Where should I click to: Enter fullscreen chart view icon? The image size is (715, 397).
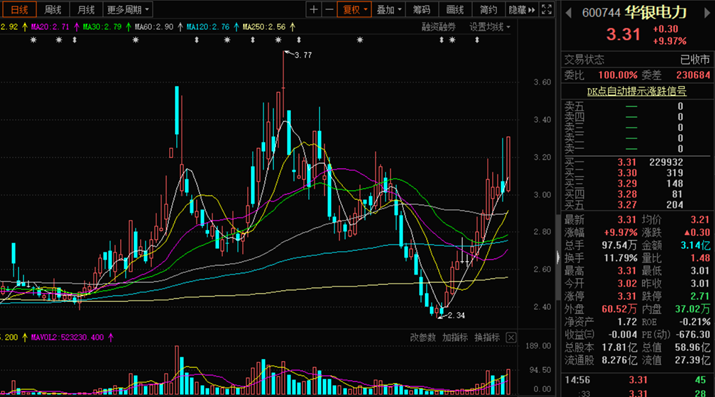(x=546, y=10)
